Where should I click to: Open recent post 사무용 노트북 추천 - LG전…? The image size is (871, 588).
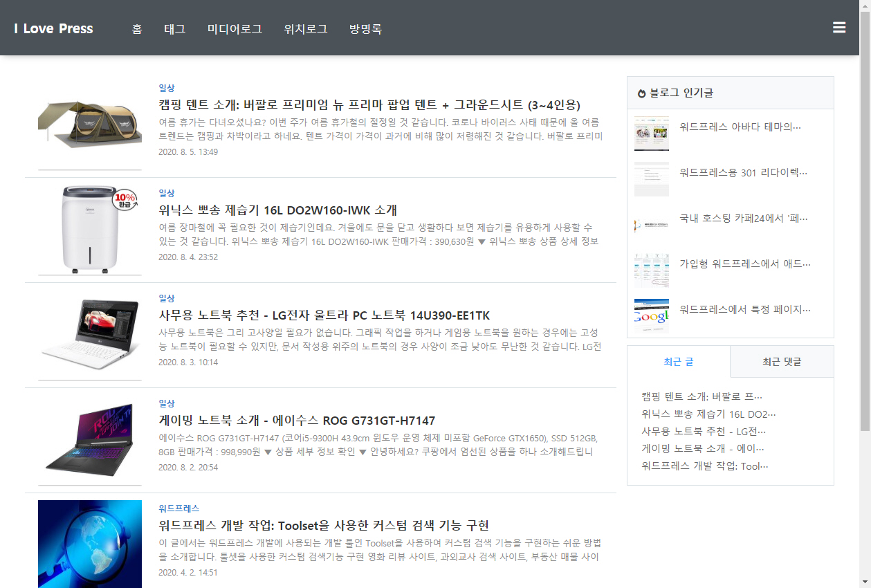click(x=704, y=432)
